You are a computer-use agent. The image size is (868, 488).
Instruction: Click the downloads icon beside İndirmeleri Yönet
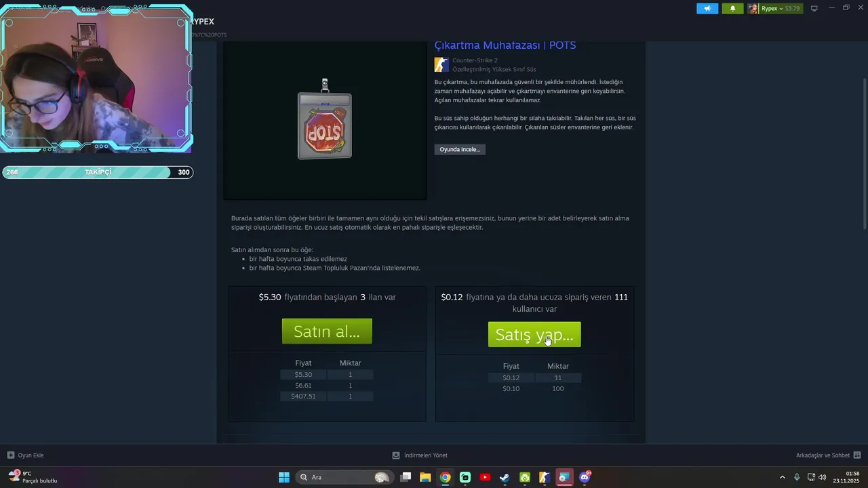(x=396, y=455)
